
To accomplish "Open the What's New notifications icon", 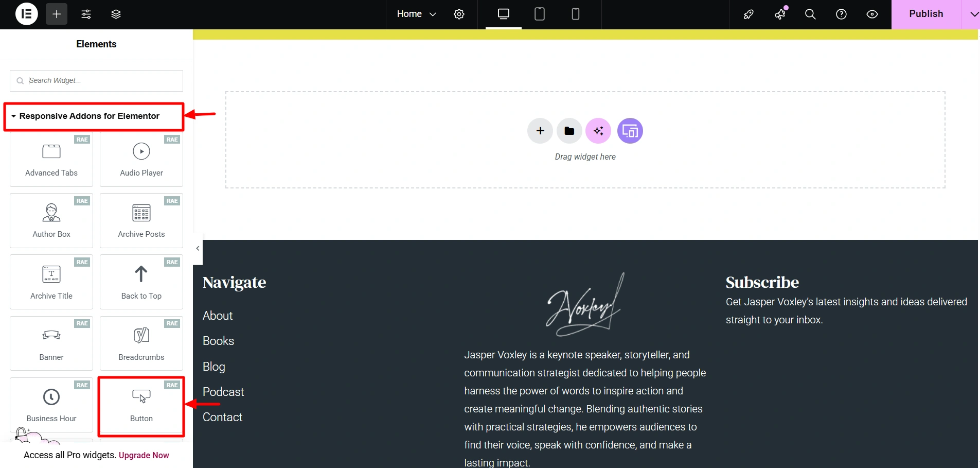I will tap(780, 14).
